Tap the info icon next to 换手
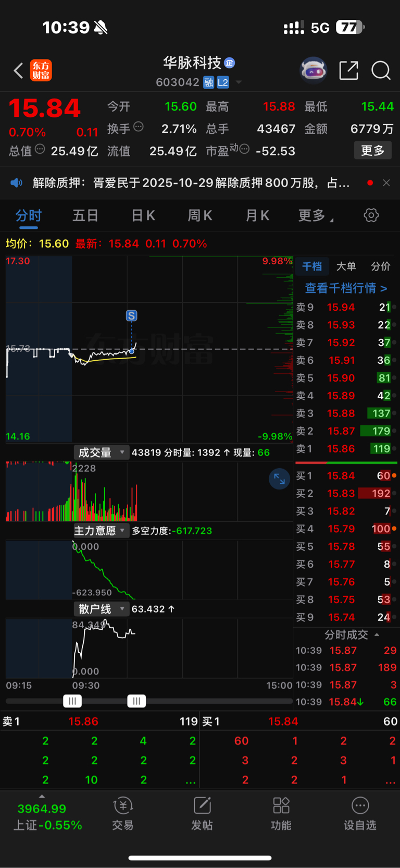Viewport: 400px width, 868px height. [x=139, y=127]
